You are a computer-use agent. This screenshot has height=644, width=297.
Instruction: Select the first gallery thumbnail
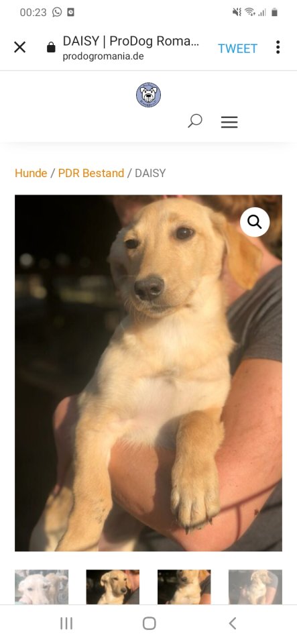tap(42, 586)
